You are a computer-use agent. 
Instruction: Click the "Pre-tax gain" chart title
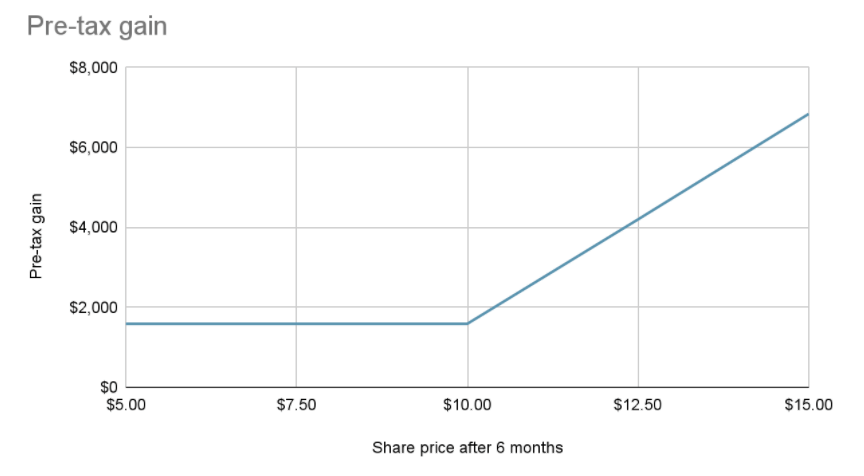click(97, 26)
